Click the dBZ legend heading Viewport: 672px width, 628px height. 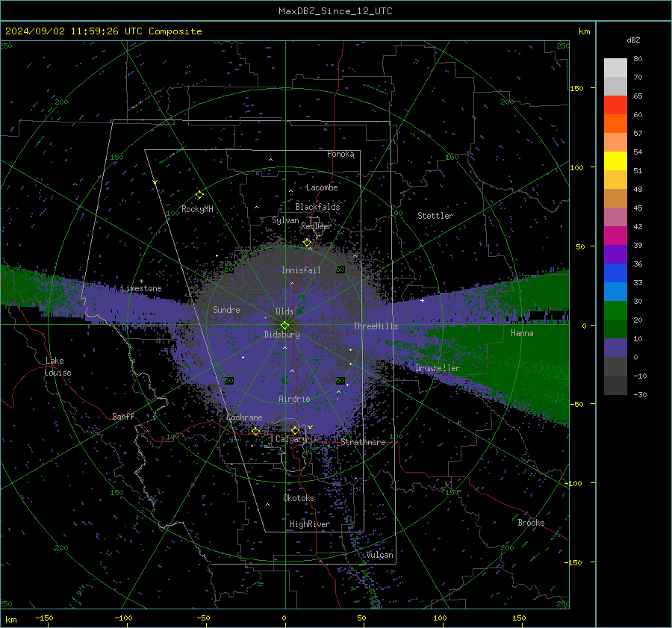(633, 40)
